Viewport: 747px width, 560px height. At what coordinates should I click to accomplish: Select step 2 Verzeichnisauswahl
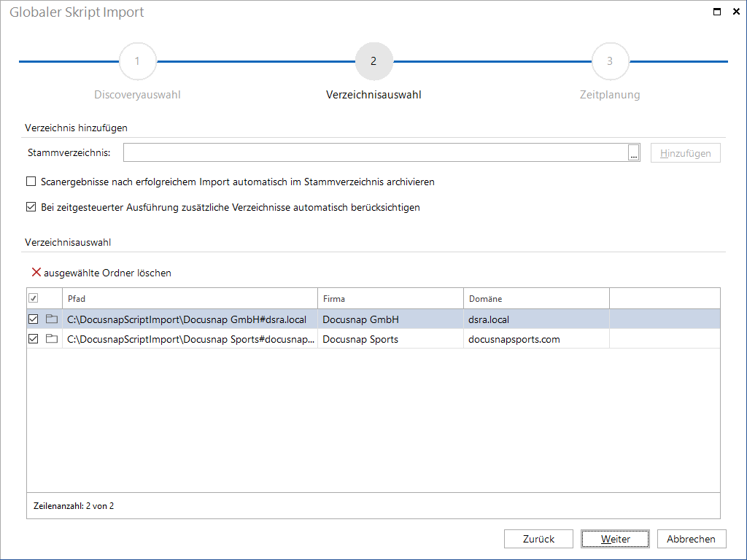point(373,61)
